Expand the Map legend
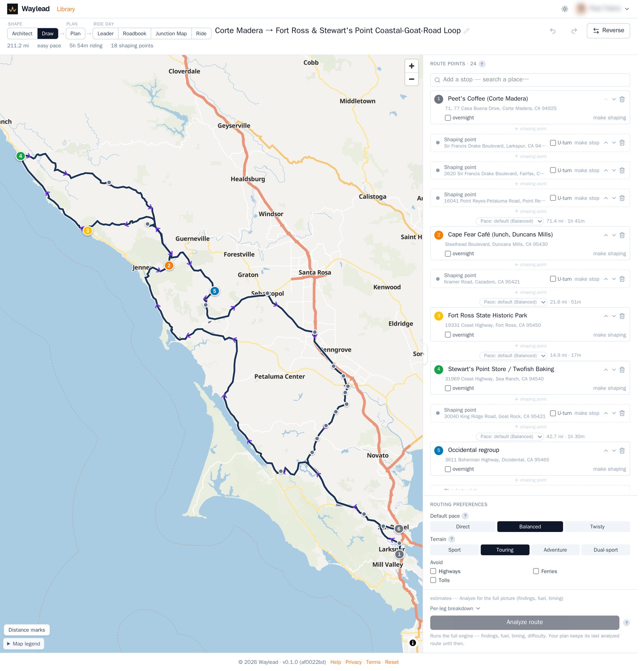 [24, 644]
